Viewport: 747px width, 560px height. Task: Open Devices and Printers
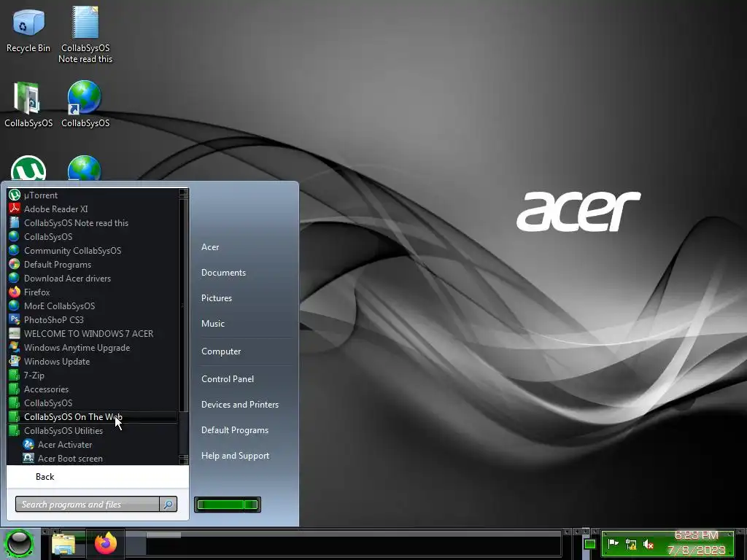click(239, 404)
